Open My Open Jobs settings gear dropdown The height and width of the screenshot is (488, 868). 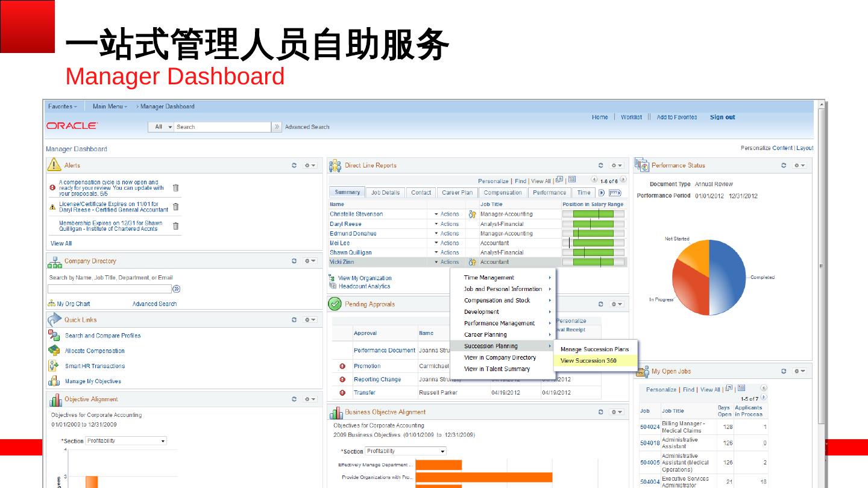tap(799, 371)
